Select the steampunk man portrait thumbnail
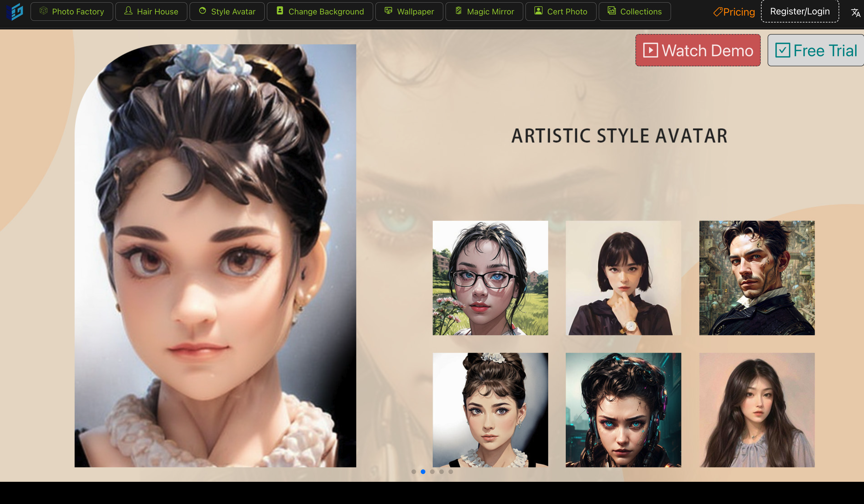864x504 pixels. 757,278
